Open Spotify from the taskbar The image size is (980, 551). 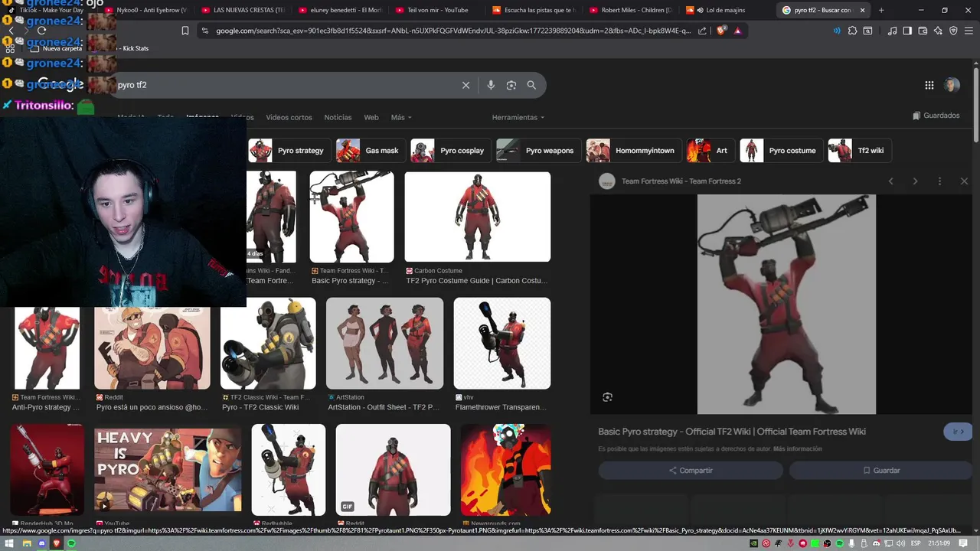[x=71, y=543]
